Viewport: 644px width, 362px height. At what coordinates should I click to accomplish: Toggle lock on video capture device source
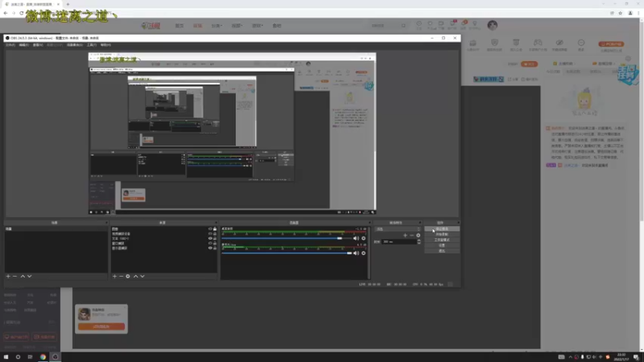pyautogui.click(x=215, y=233)
